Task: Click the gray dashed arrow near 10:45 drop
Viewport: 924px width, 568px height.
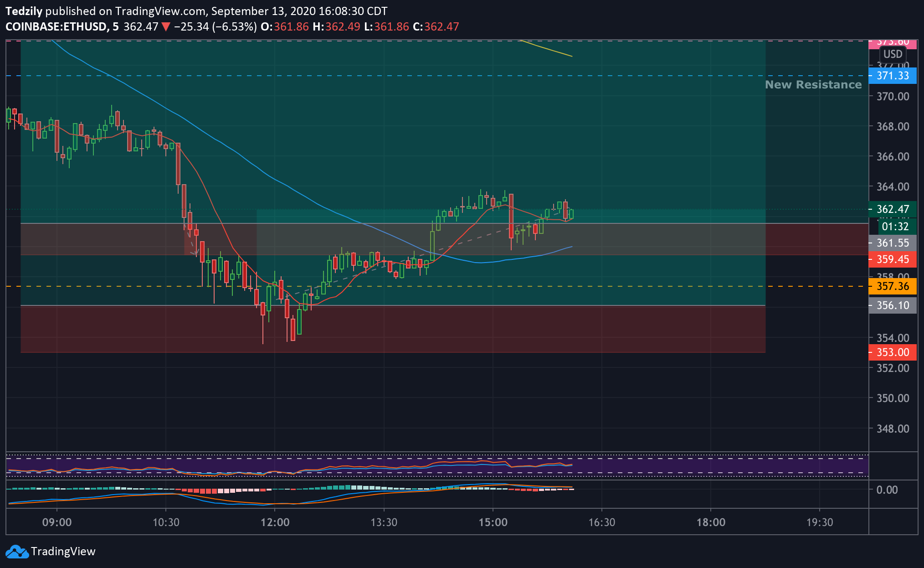Action: tap(191, 239)
